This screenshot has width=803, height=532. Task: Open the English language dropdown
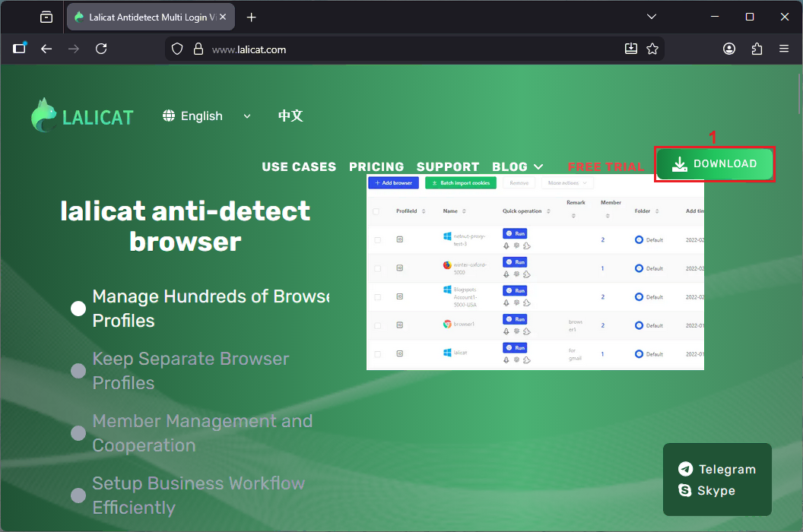[208, 116]
